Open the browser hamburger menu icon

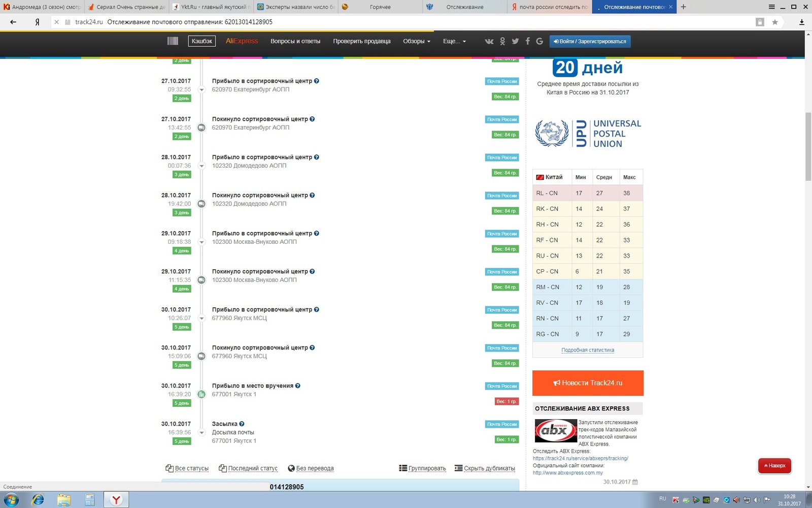[771, 7]
